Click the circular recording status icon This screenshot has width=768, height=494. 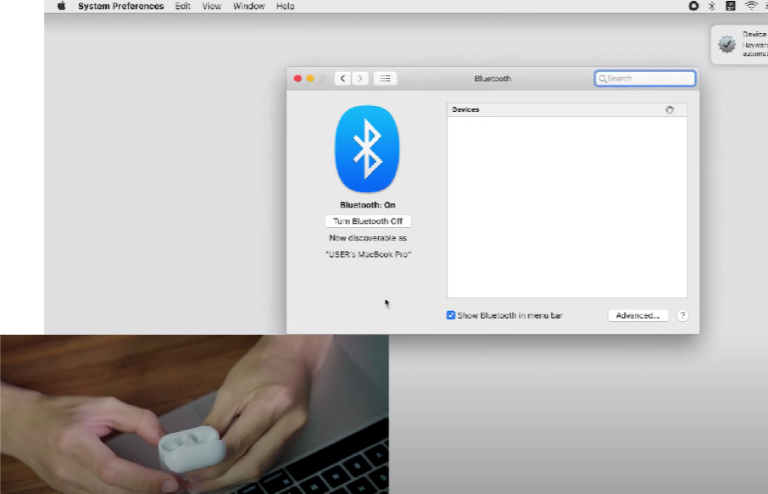pos(694,6)
